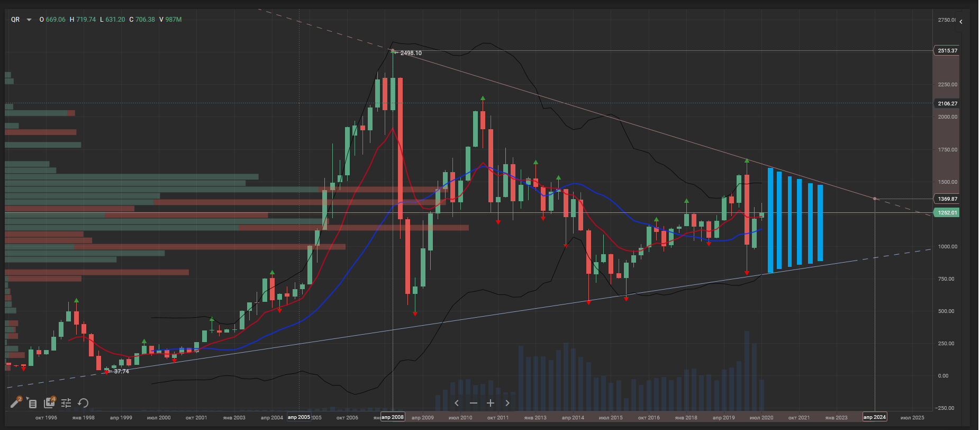Screen dimensions: 980x430
Task: Zoom in using the plus button
Action: [491, 404]
